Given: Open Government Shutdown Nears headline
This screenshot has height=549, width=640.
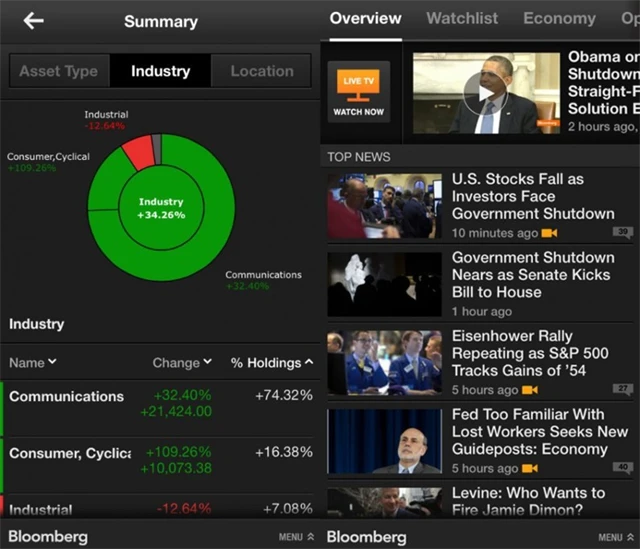Looking at the screenshot, I should (x=532, y=275).
